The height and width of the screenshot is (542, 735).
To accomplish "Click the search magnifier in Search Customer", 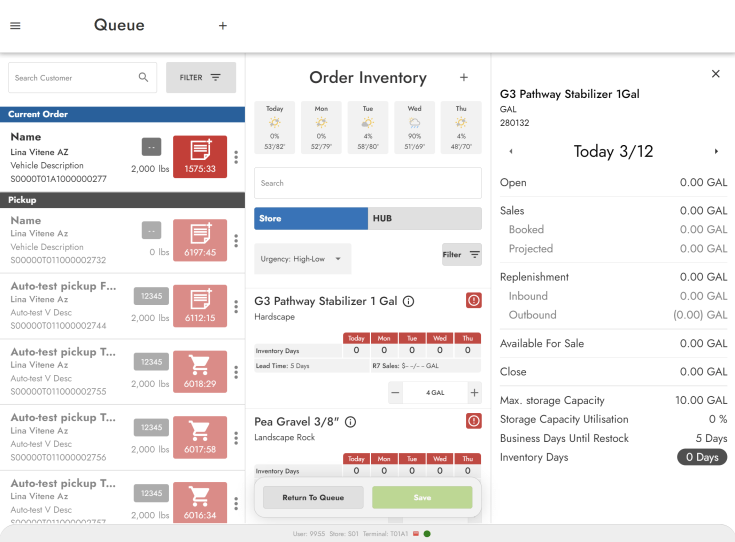I will (x=143, y=77).
